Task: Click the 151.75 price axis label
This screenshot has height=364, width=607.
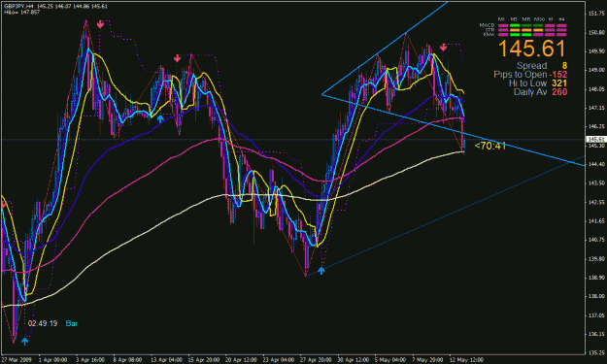Action: (x=597, y=14)
